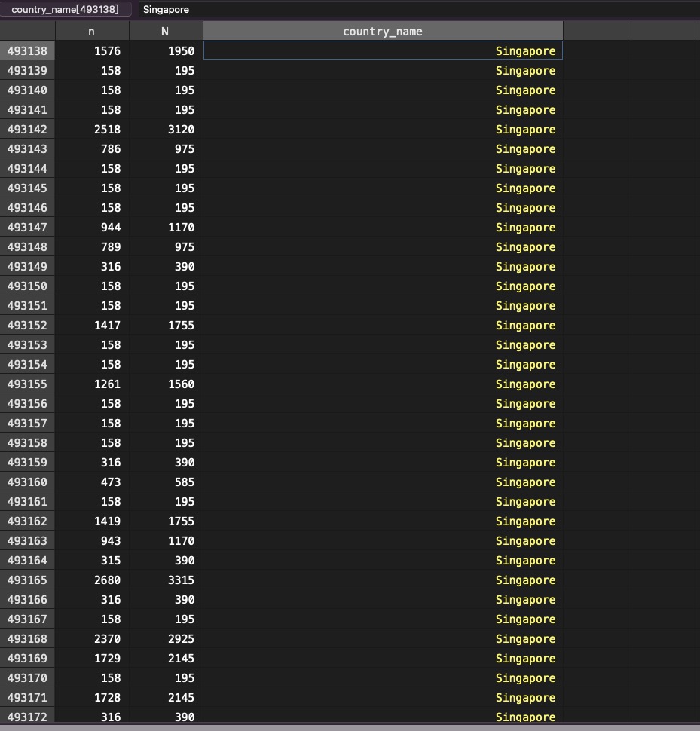Select the Singapore cell in row 493150
Viewport: 700px width, 731px height.
(x=525, y=286)
